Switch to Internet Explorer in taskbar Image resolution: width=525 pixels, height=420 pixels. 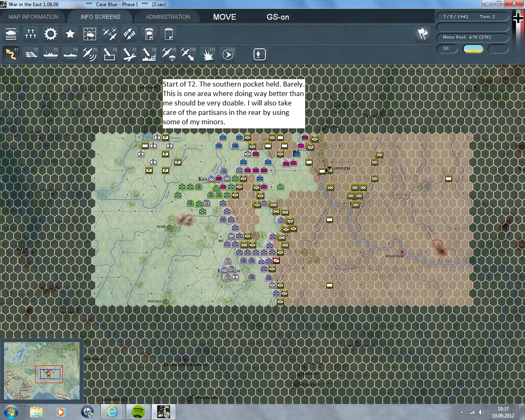tap(112, 411)
